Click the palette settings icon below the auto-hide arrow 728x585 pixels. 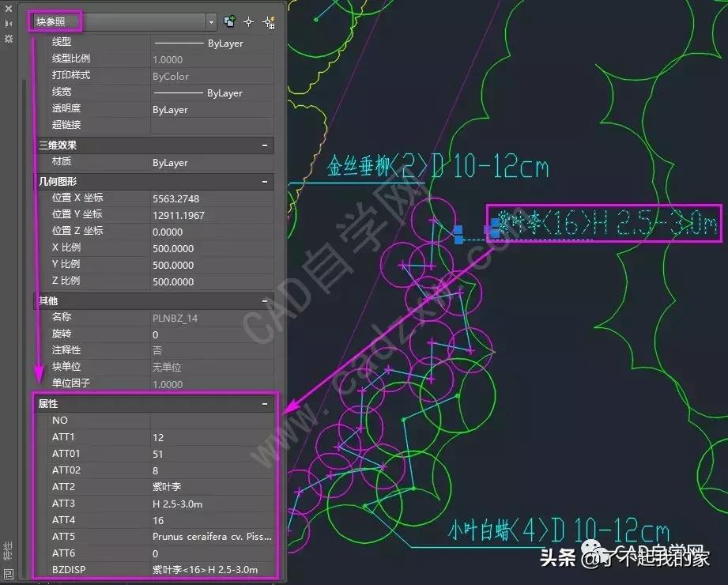tap(9, 38)
